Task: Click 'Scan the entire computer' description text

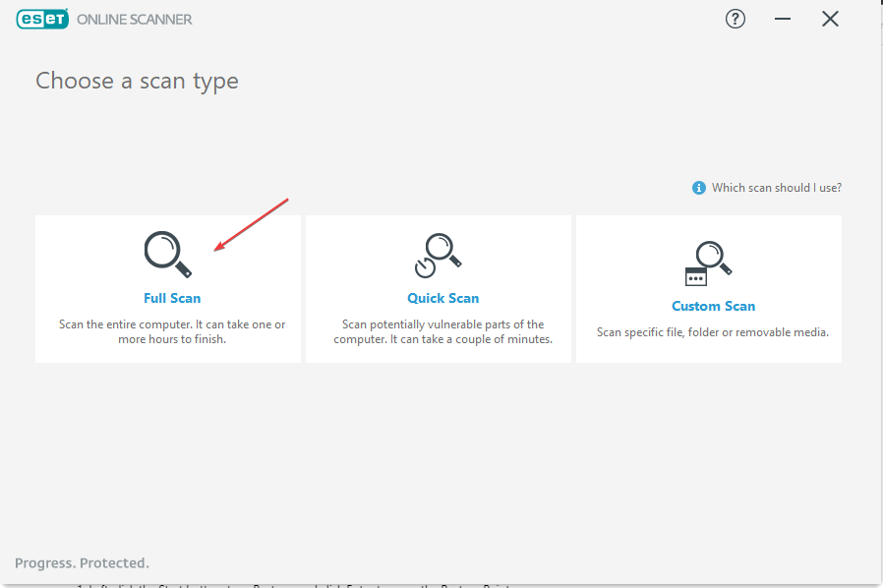Action: 172,331
